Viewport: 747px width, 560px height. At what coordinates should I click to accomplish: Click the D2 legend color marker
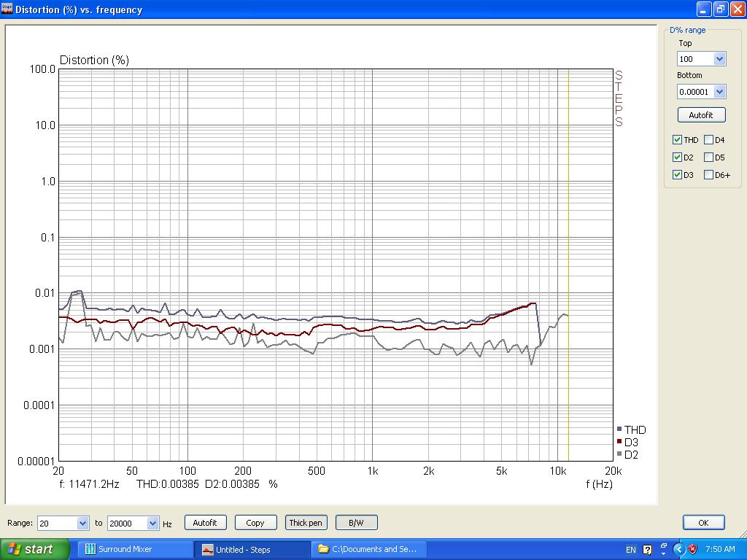[x=619, y=454]
